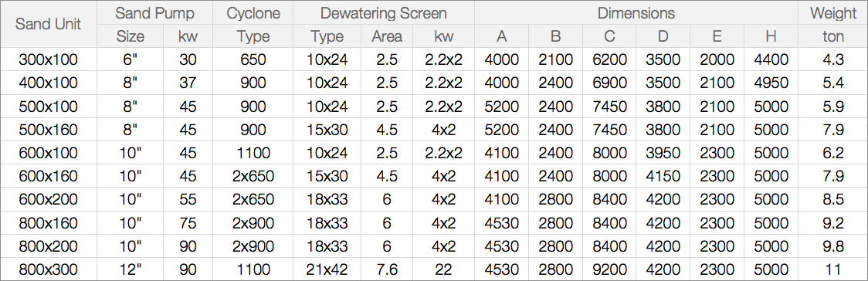
Task: Click the 6200 dimension value
Action: (609, 59)
